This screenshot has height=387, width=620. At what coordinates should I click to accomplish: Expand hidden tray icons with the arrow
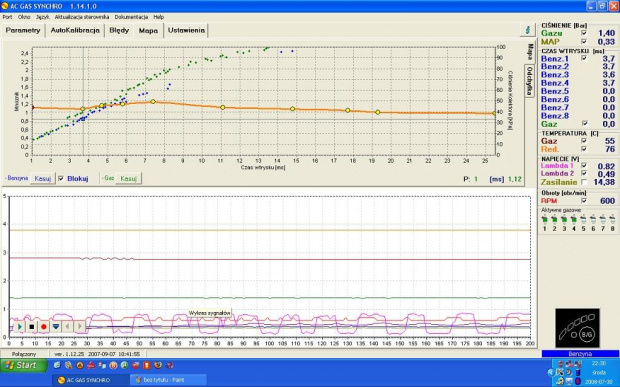pyautogui.click(x=550, y=372)
